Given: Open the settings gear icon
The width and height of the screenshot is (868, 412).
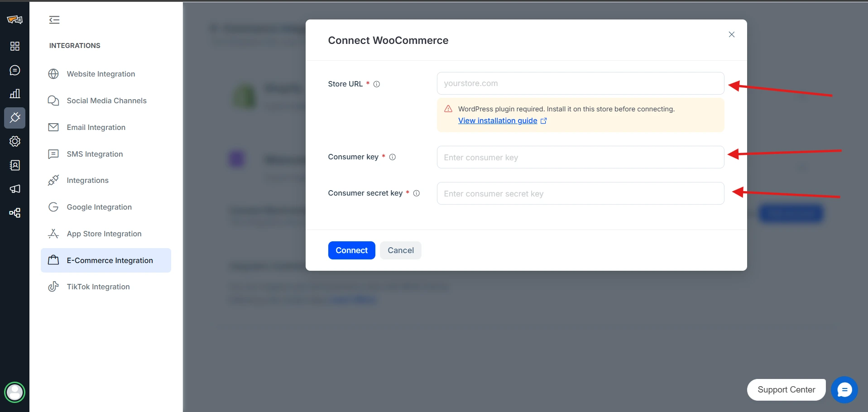Looking at the screenshot, I should click(x=15, y=141).
